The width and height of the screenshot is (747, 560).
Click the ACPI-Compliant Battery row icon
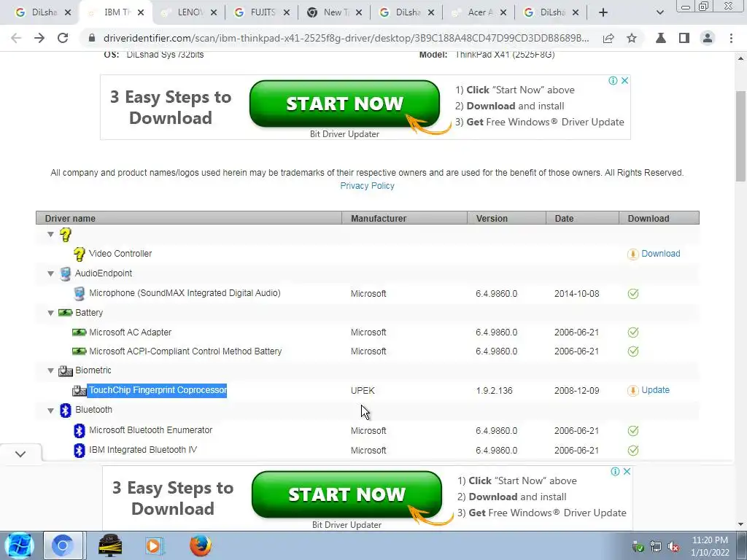[x=79, y=351]
